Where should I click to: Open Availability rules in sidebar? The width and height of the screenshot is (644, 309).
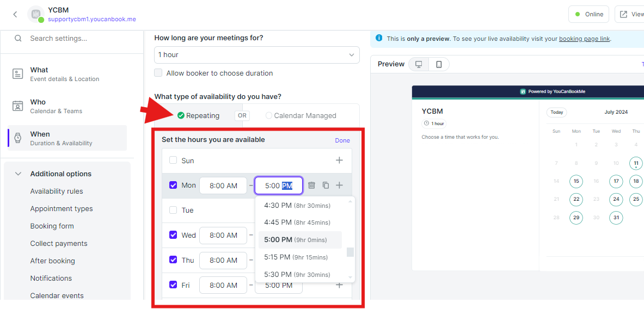(57, 191)
